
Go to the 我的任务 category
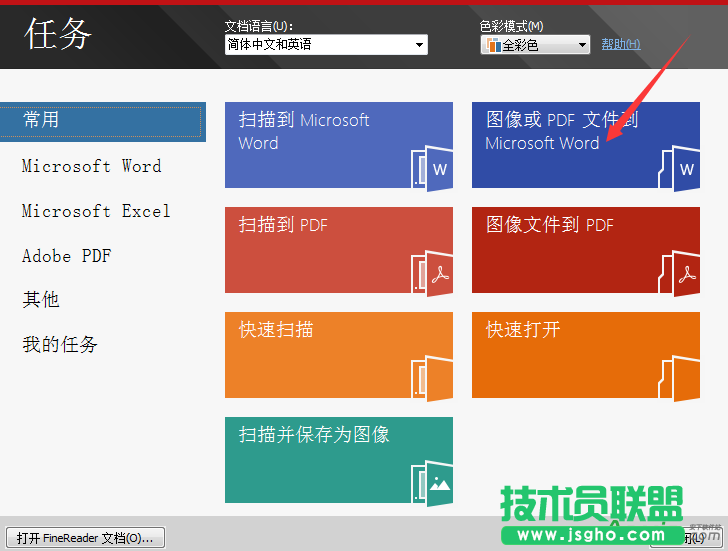60,344
